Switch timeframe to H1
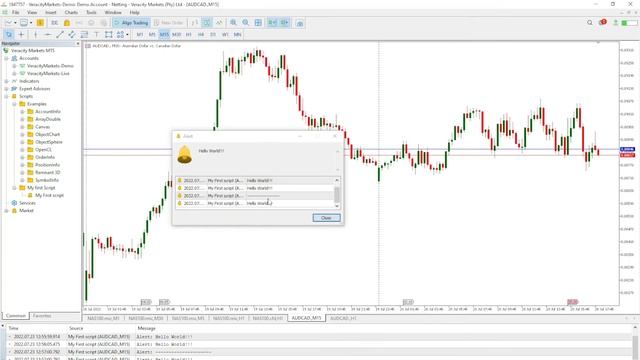 click(x=189, y=35)
